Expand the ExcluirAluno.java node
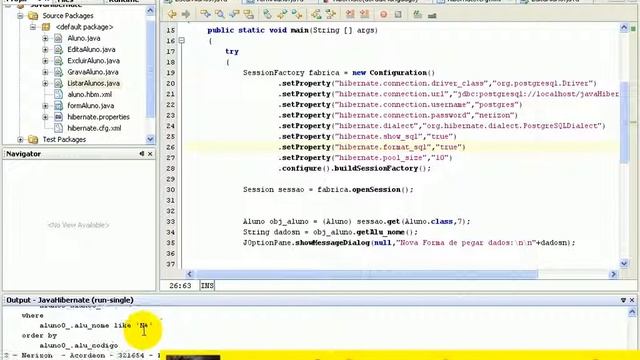 (45, 61)
